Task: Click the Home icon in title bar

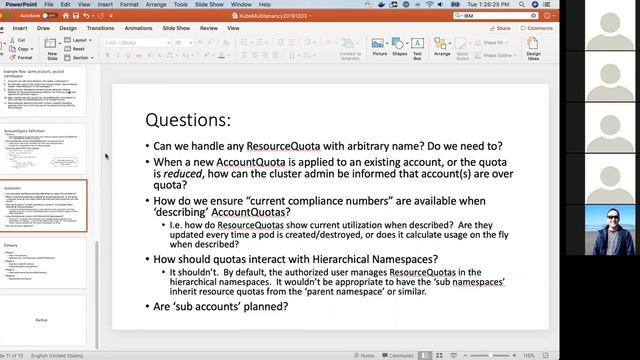Action: pyautogui.click(x=66, y=16)
